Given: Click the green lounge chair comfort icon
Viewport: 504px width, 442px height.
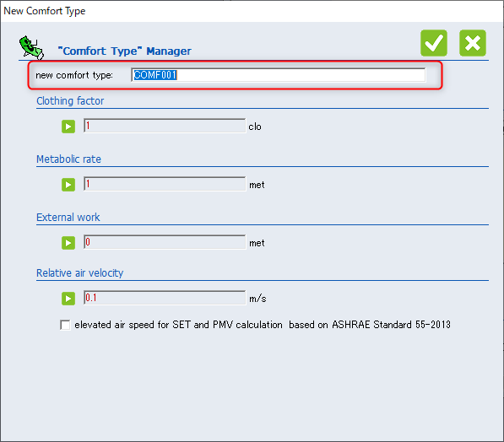Looking at the screenshot, I should (x=31, y=47).
